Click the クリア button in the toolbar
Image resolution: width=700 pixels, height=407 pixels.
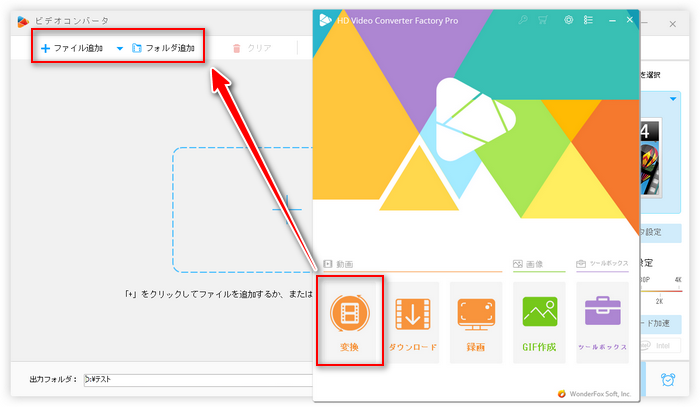(x=252, y=48)
